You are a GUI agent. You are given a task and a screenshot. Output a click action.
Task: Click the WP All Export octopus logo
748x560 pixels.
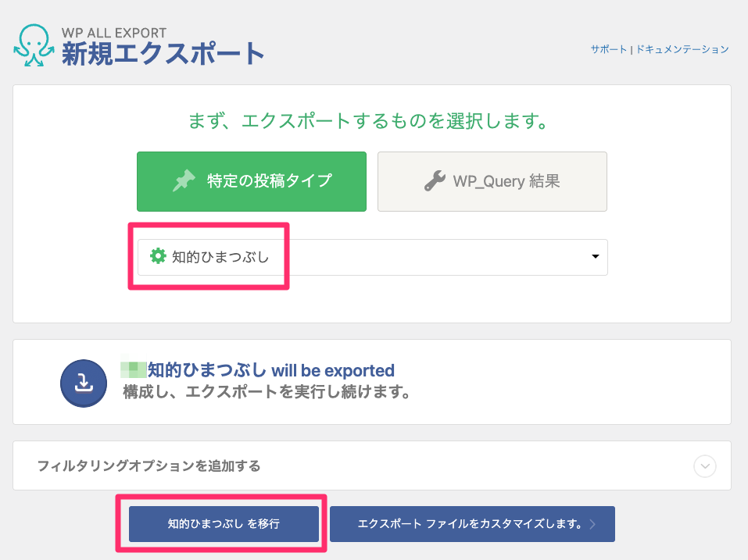(34, 45)
